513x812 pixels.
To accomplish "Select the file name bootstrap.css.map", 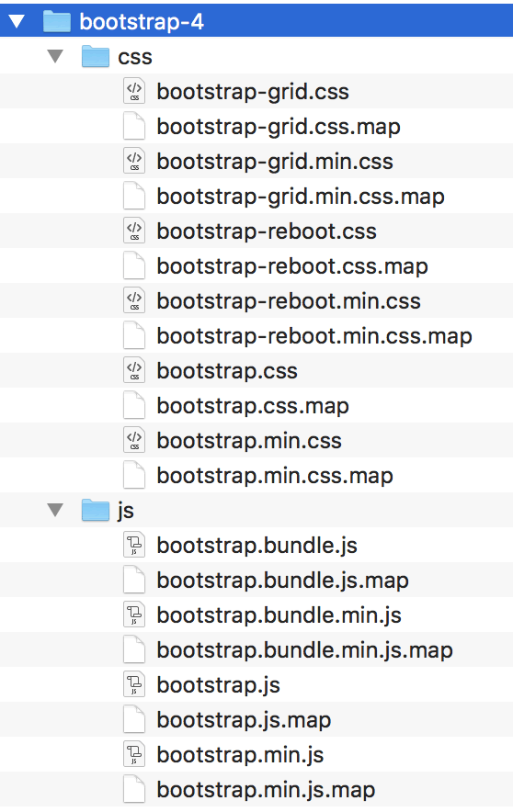I will point(253,406).
